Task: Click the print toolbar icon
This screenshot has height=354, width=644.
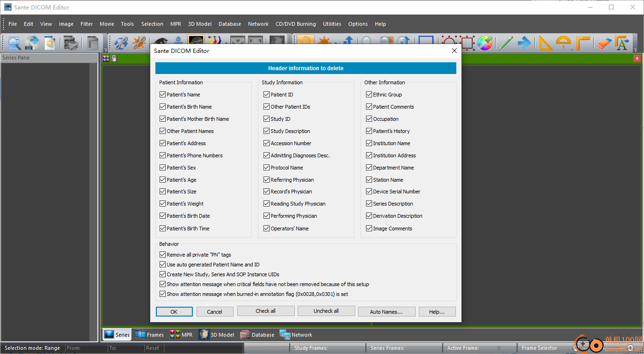Action: (x=71, y=43)
